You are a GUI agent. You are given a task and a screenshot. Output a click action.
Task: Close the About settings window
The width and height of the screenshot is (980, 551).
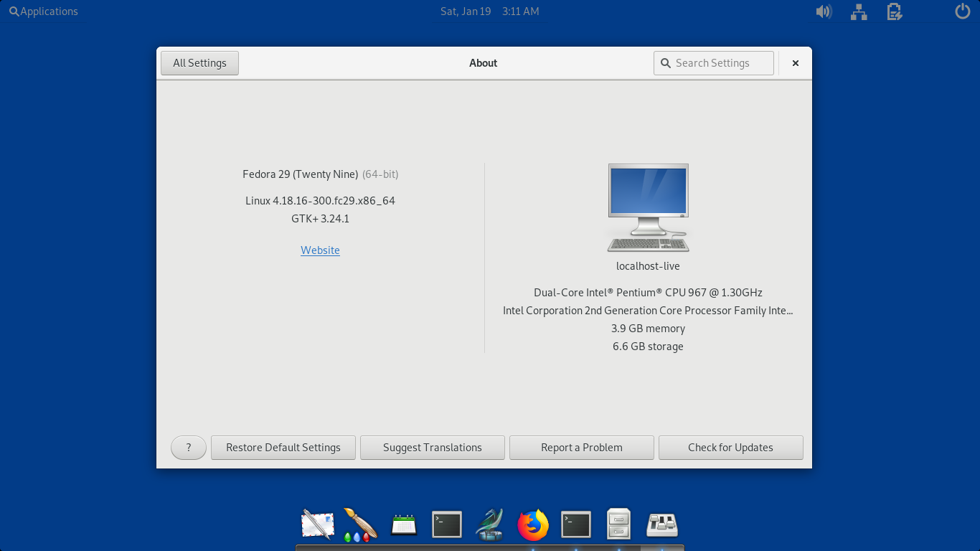coord(796,63)
